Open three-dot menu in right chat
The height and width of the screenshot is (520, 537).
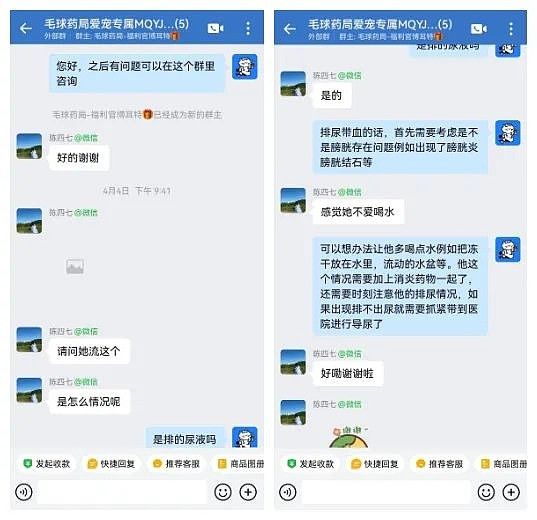[x=511, y=29]
